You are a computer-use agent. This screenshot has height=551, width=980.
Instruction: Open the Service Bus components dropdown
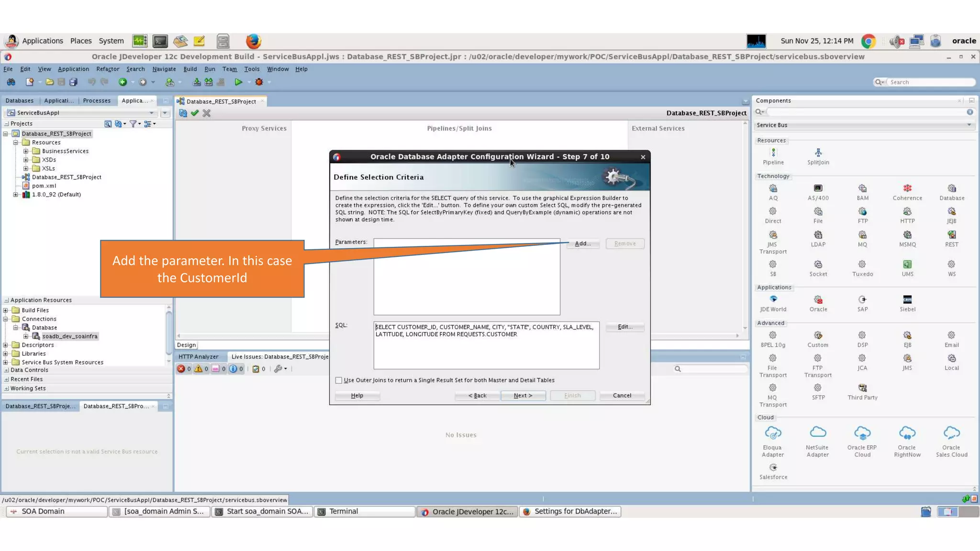pos(969,125)
